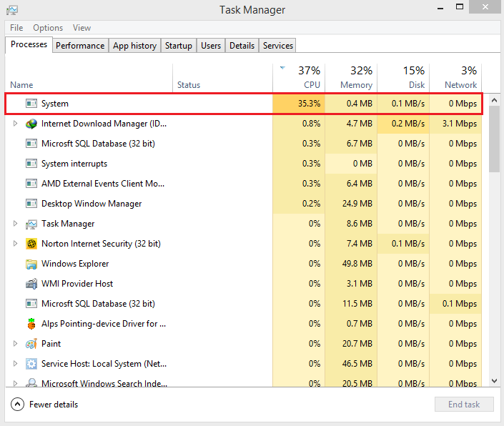Switch to the Startup tab
504x426 pixels.
179,46
